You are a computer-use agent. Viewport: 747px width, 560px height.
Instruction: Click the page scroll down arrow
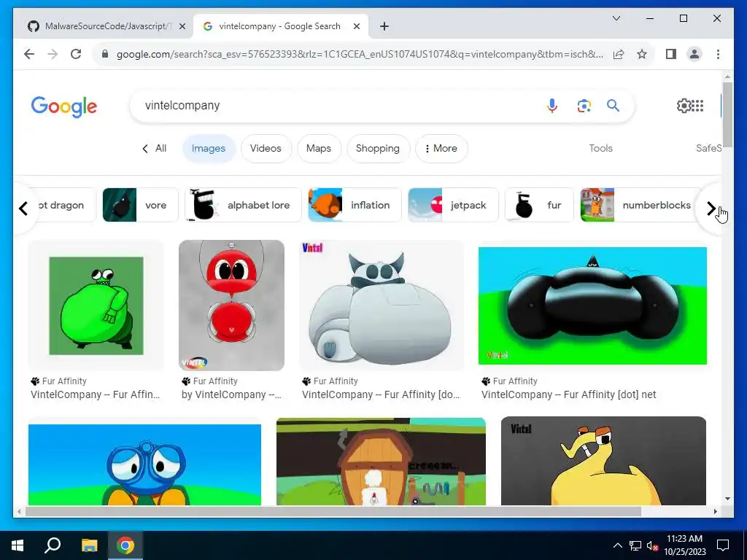[x=727, y=499]
